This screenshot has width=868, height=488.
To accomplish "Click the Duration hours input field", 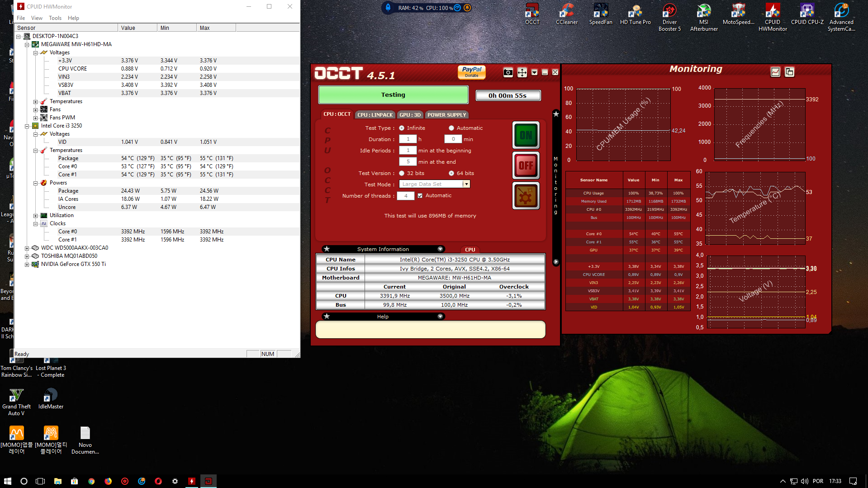I will tap(408, 139).
